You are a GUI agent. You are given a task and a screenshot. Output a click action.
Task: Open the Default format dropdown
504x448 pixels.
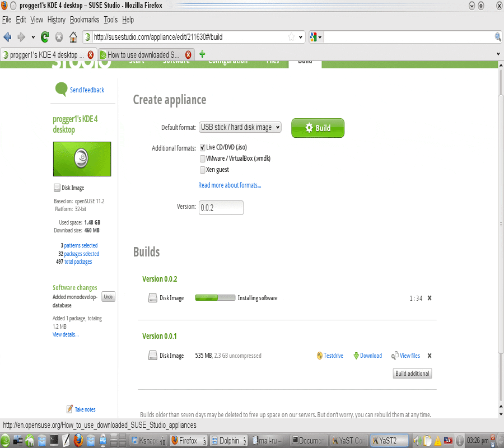point(240,127)
